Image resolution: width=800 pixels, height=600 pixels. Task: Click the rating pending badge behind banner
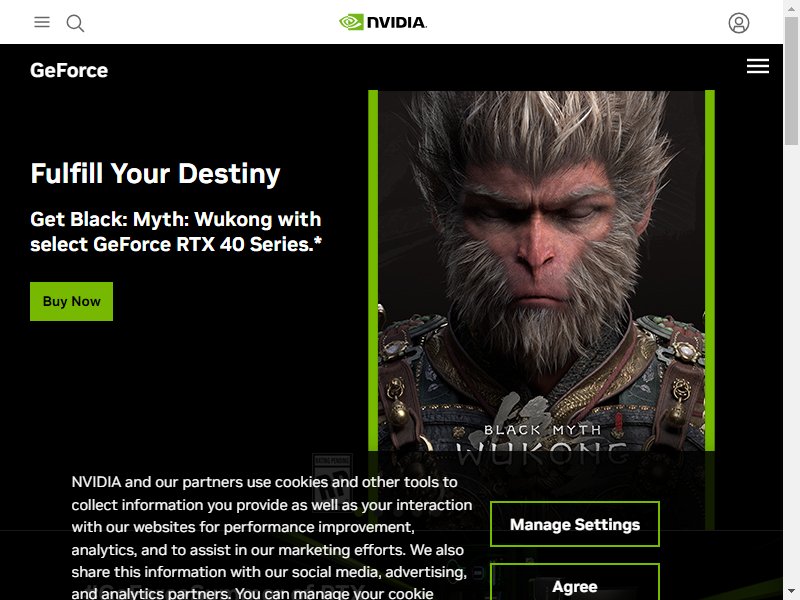click(x=332, y=479)
